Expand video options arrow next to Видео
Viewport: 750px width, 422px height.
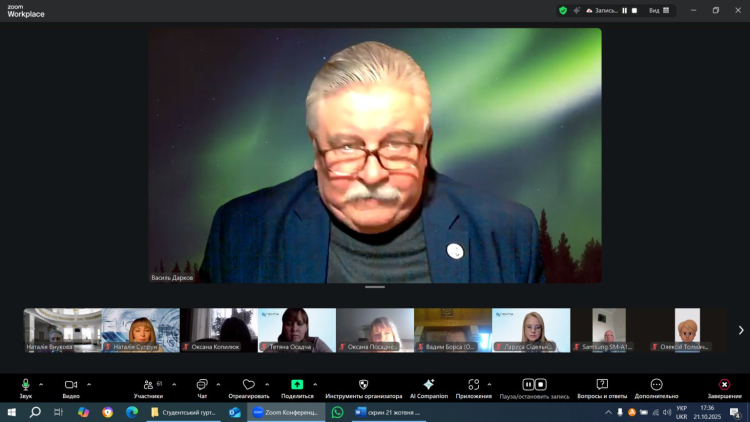click(x=89, y=384)
